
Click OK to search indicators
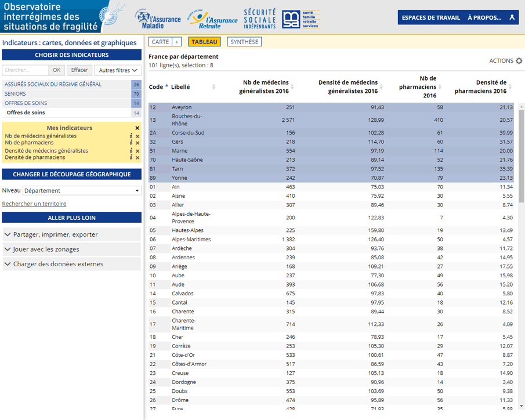[x=57, y=70]
